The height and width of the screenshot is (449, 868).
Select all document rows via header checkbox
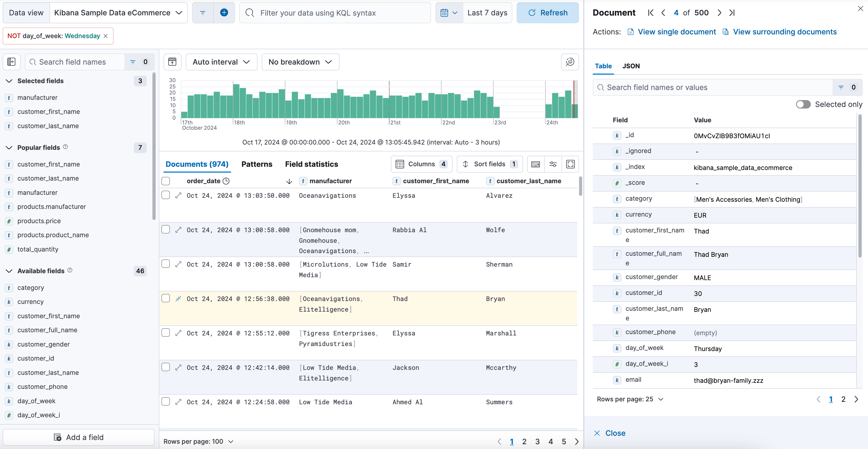165,181
